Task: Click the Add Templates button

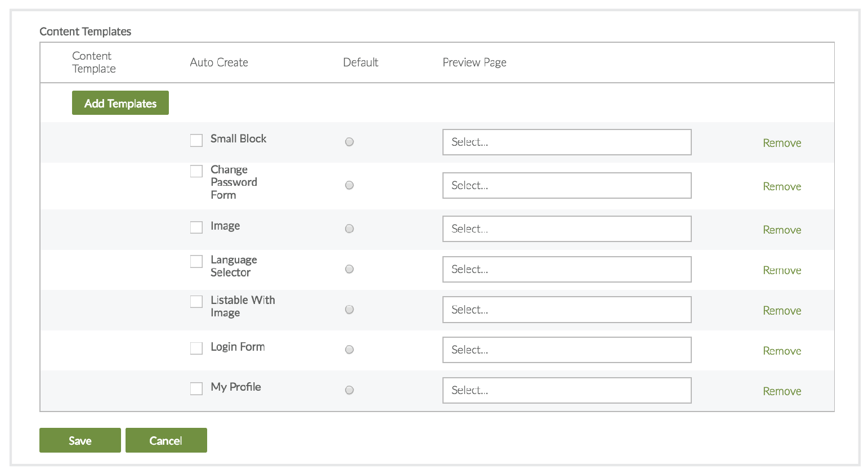Action: 120,103
